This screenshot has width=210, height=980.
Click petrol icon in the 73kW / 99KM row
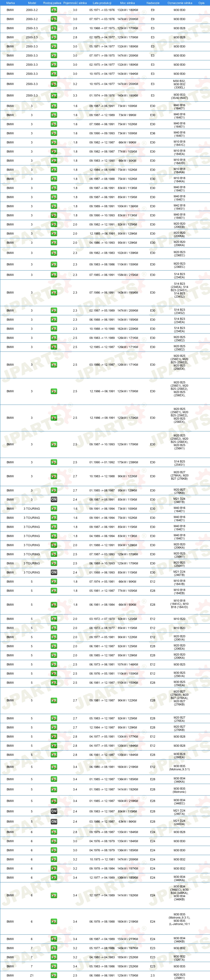point(54,115)
